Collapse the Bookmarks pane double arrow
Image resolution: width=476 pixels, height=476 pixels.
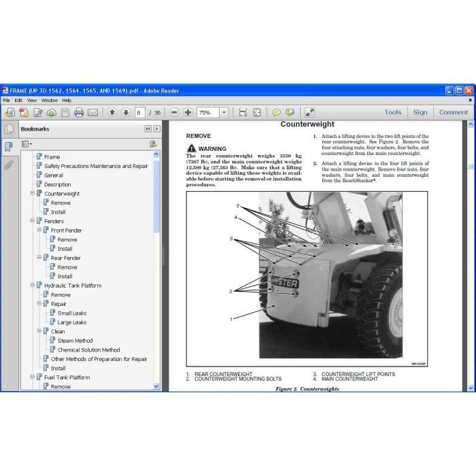pyautogui.click(x=148, y=129)
